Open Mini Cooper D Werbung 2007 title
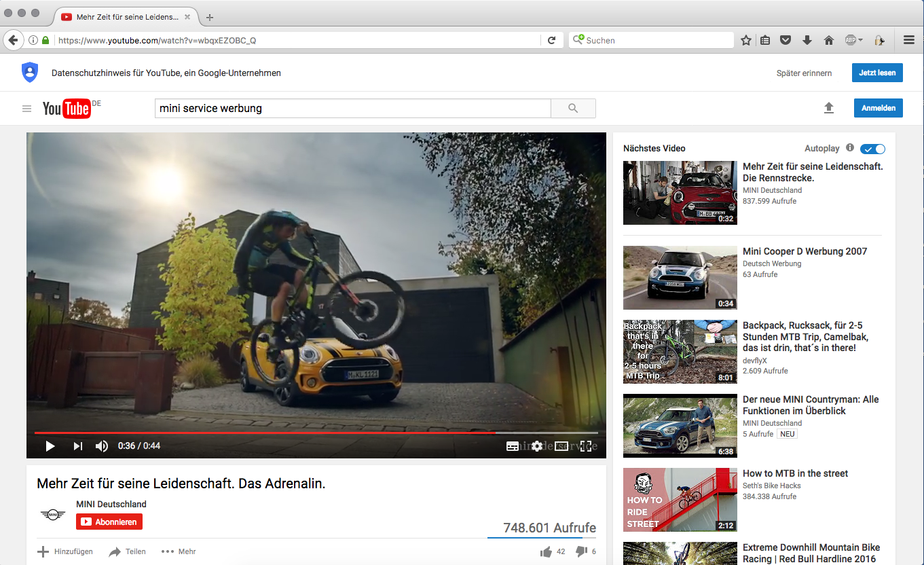 (805, 251)
